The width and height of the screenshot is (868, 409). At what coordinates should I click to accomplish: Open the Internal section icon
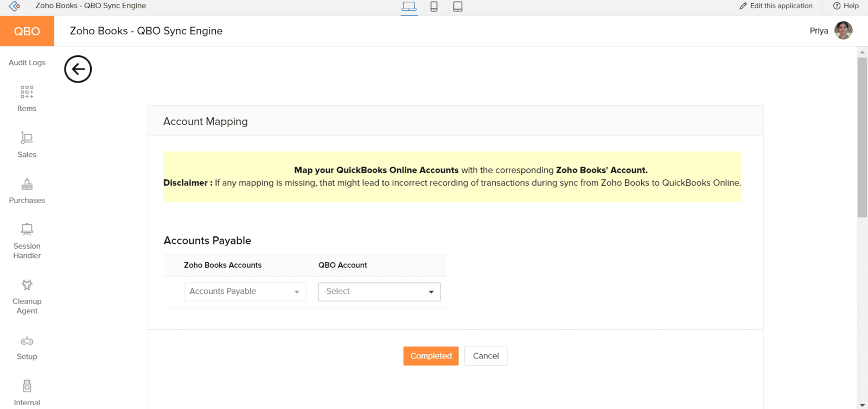coord(27,386)
